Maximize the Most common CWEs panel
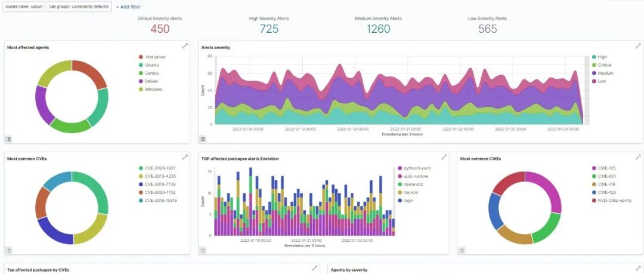The width and height of the screenshot is (644, 274). click(638, 157)
